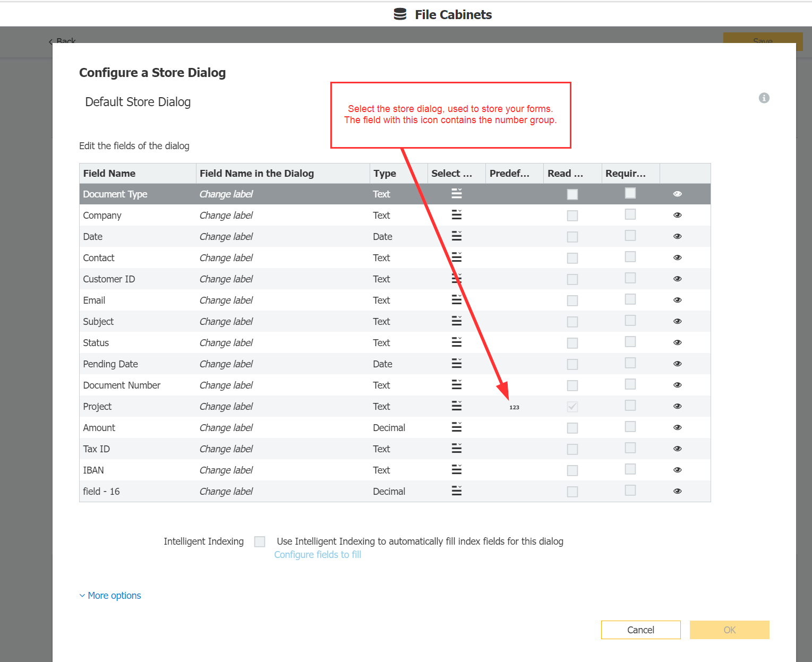Screen dimensions: 812x662
Task: Click select list icon in Status row
Action: point(456,342)
